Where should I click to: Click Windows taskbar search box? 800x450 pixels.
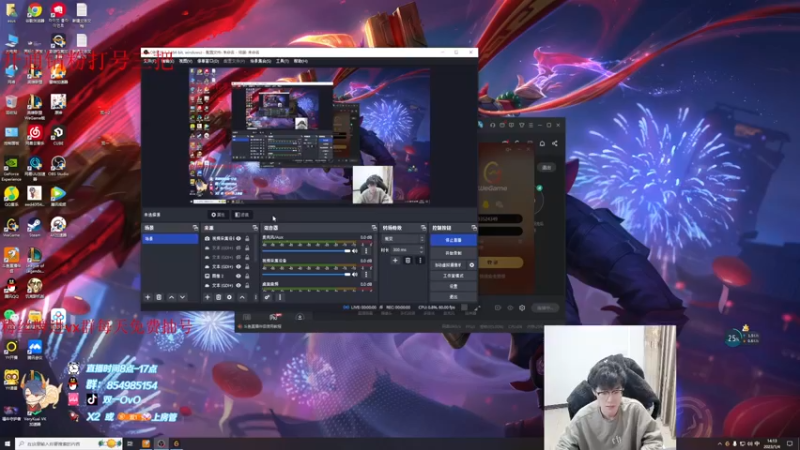tap(69, 444)
